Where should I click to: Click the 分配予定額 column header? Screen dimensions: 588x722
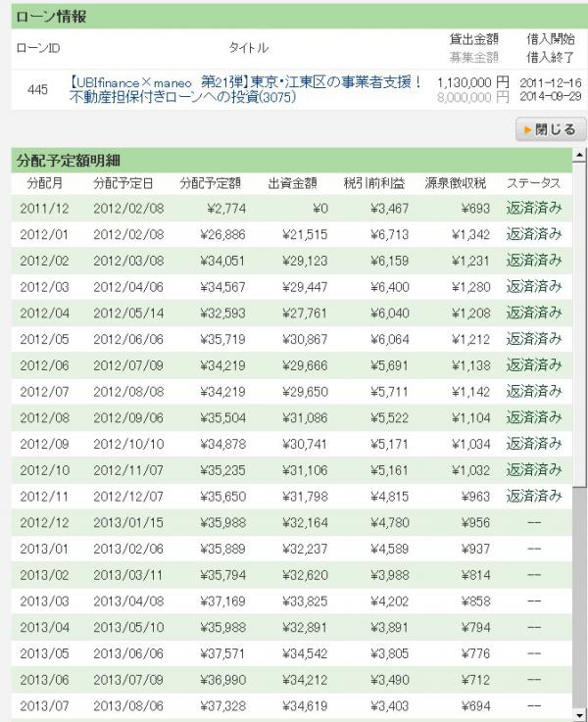click(x=210, y=183)
